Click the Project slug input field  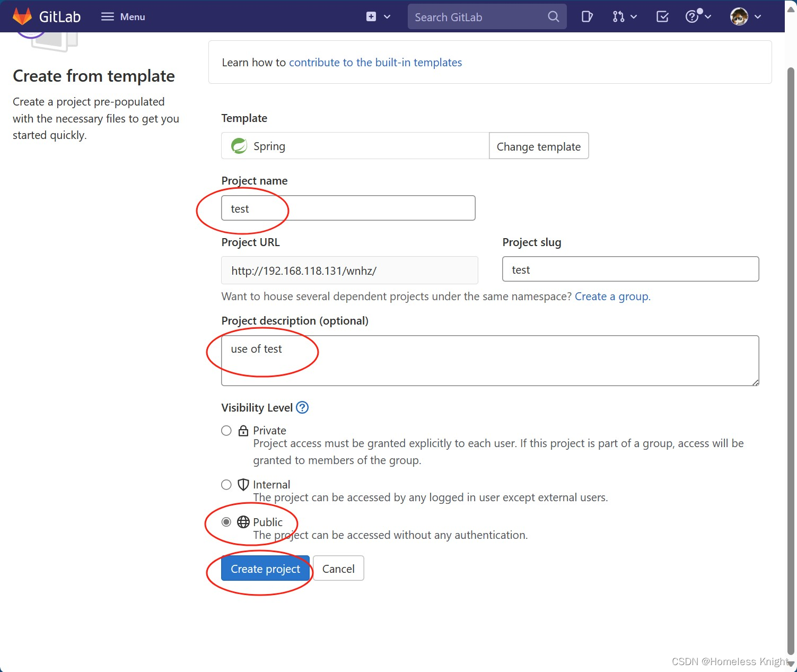[x=630, y=269]
